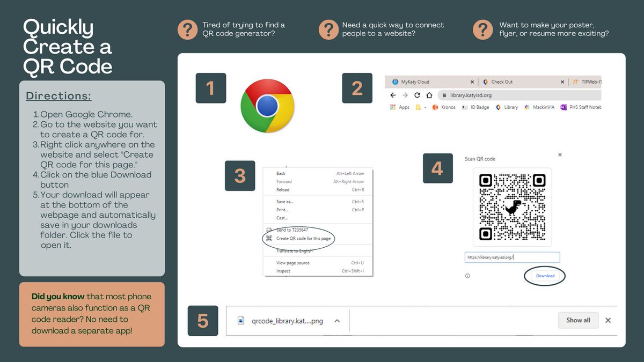This screenshot has width=644, height=362.
Task: Choose View page source menu entry
Action: [x=318, y=263]
